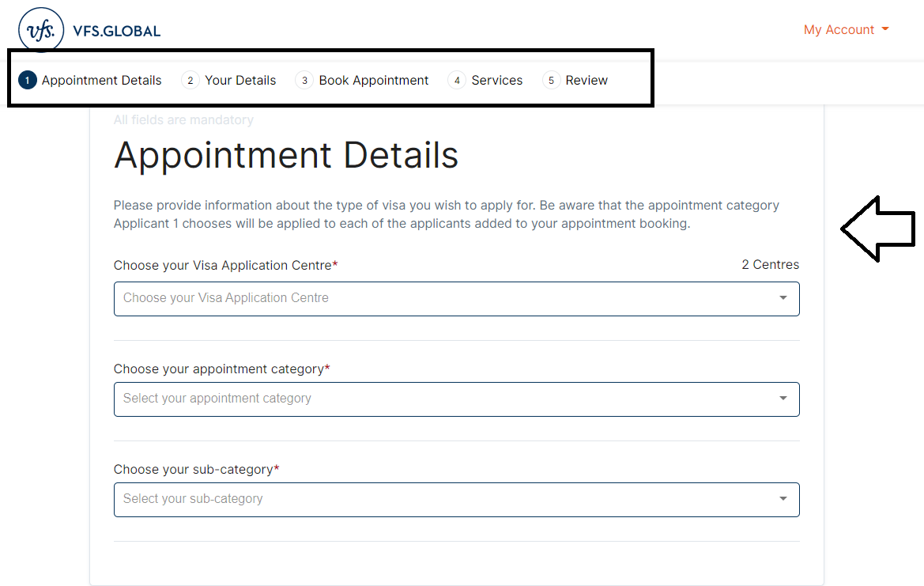This screenshot has height=586, width=924.
Task: Click the arrow in Visa Application Centre box
Action: (x=783, y=298)
